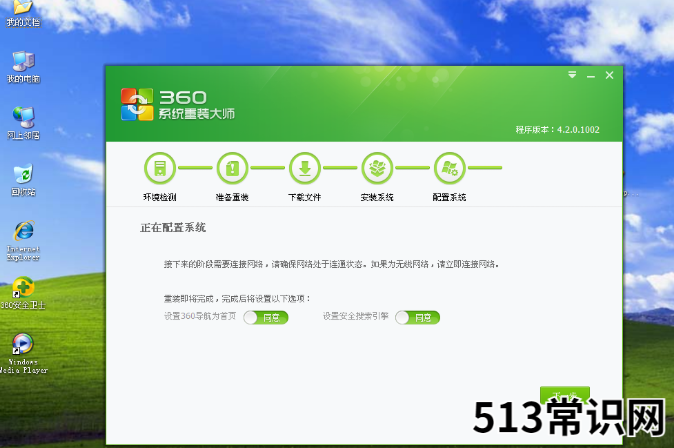Click the 安装系统 step icon

pyautogui.click(x=377, y=168)
